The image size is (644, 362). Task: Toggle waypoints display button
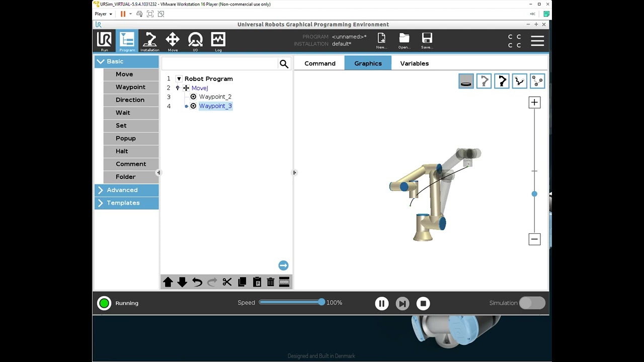pyautogui.click(x=537, y=81)
